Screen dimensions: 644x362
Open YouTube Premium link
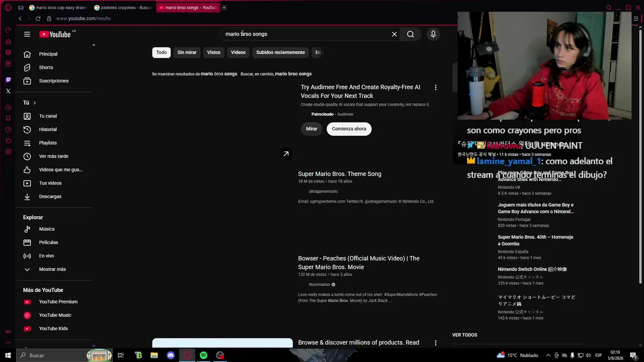coord(54,302)
